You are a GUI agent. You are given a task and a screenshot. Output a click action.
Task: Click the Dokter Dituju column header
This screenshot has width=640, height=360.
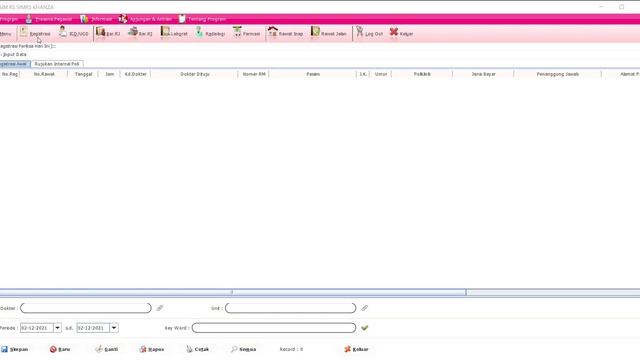pos(195,74)
